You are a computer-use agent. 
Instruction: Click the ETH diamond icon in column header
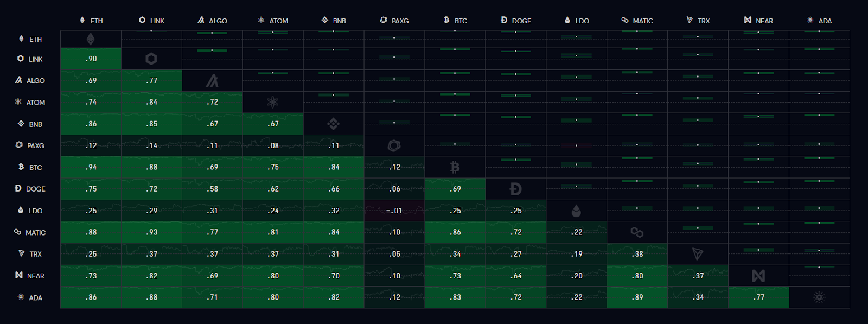(82, 20)
